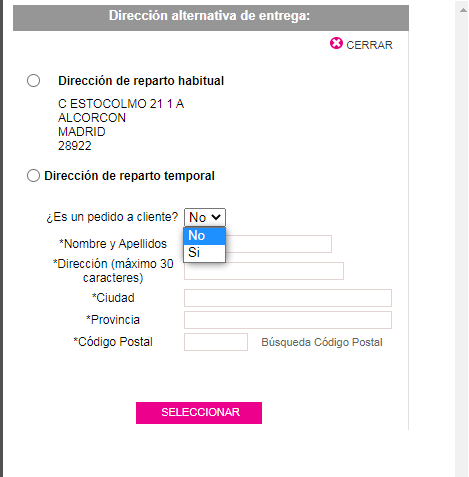Click the pink CERRAR close icon

pyautogui.click(x=336, y=43)
